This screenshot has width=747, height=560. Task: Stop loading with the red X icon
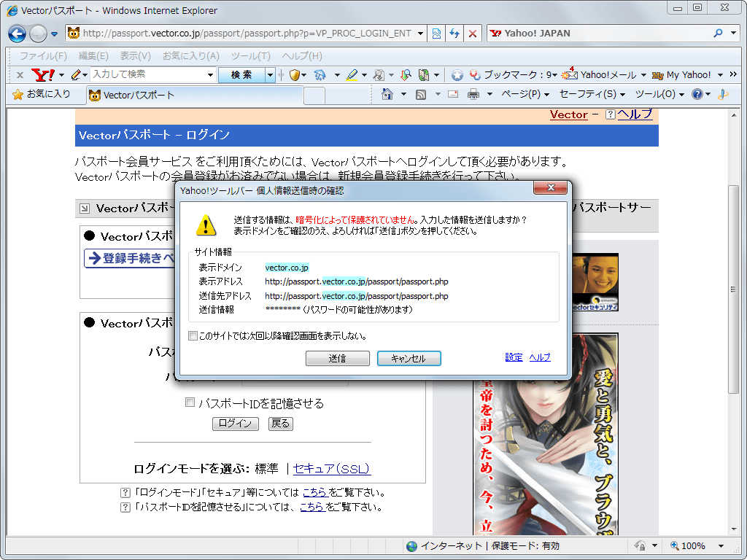pyautogui.click(x=472, y=34)
